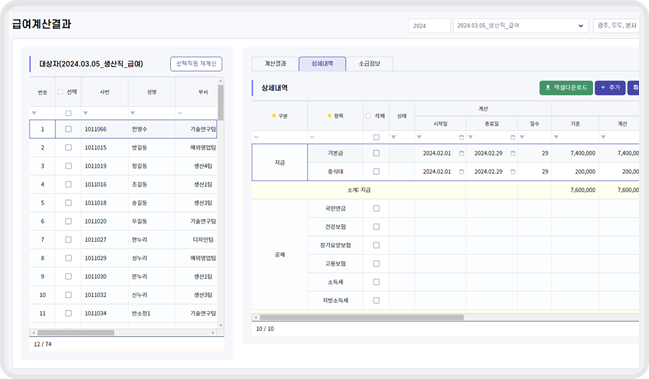
Task: Open the 상태 column filter funnel
Action: [394, 137]
